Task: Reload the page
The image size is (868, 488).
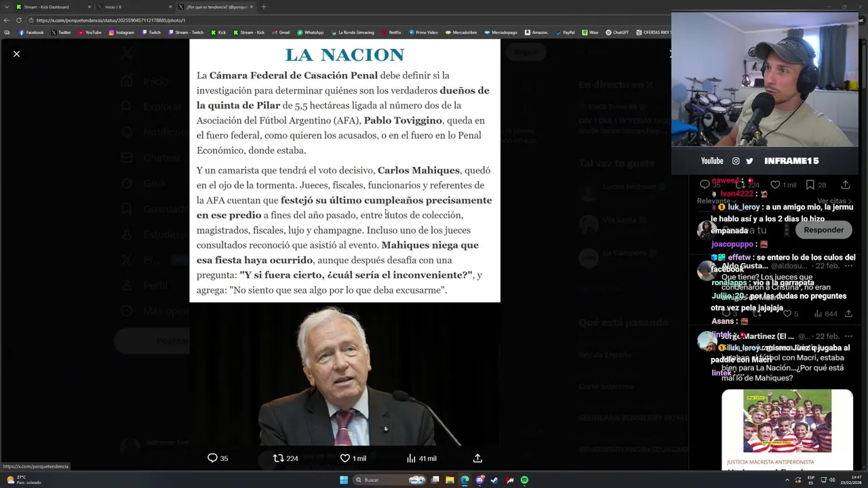Action: (x=19, y=20)
